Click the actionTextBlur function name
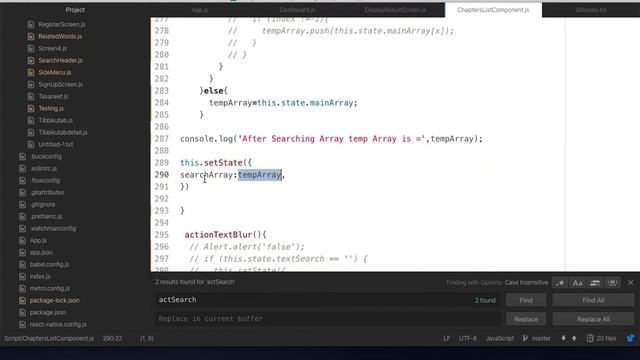The image size is (640, 360). (x=218, y=235)
